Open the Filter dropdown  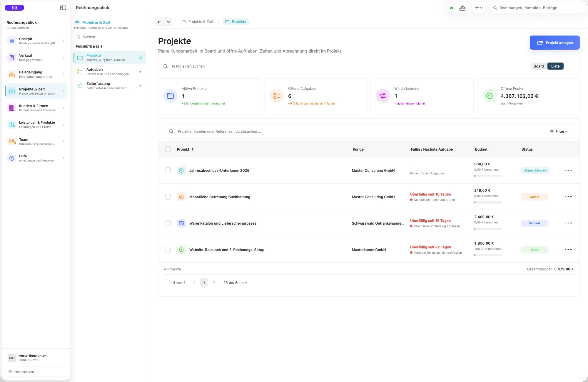(559, 132)
